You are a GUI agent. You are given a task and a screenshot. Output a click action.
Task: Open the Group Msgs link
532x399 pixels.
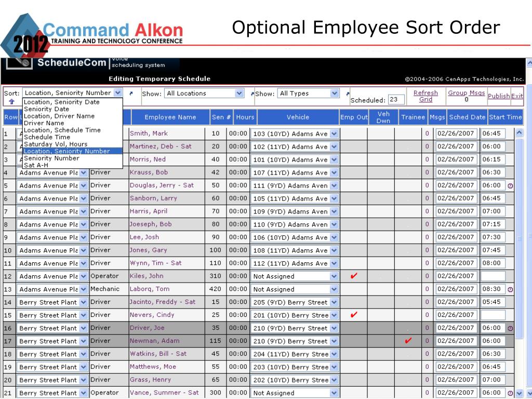click(466, 92)
